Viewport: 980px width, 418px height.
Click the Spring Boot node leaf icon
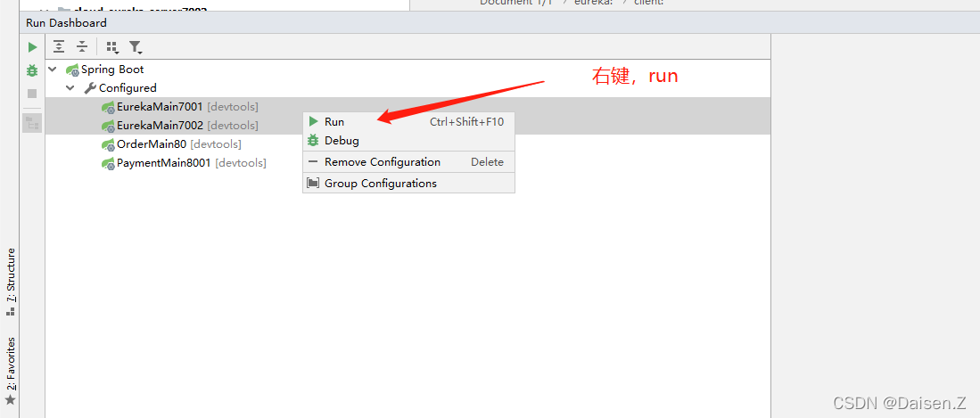(72, 70)
